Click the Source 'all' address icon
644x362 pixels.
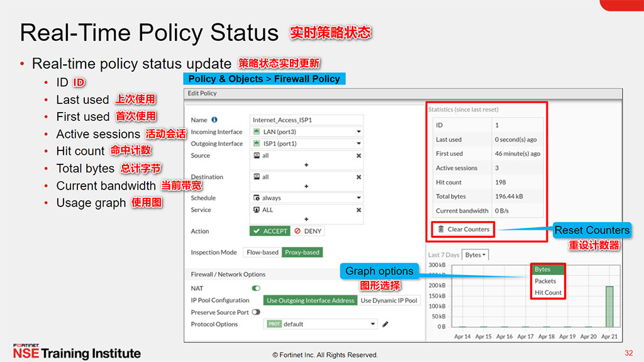257,156
